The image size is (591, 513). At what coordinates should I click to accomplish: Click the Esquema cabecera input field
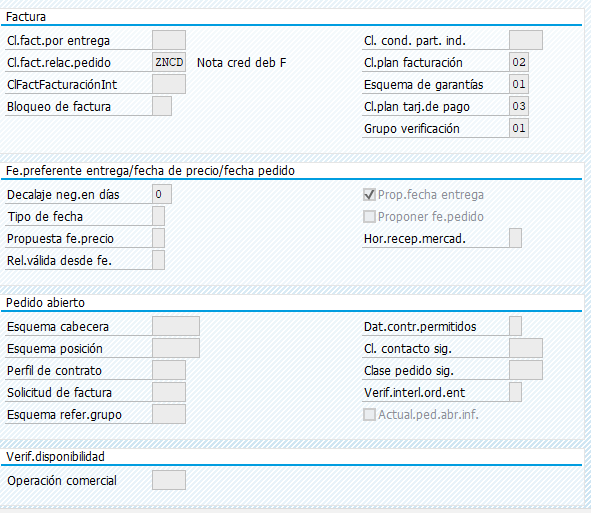[x=176, y=326]
